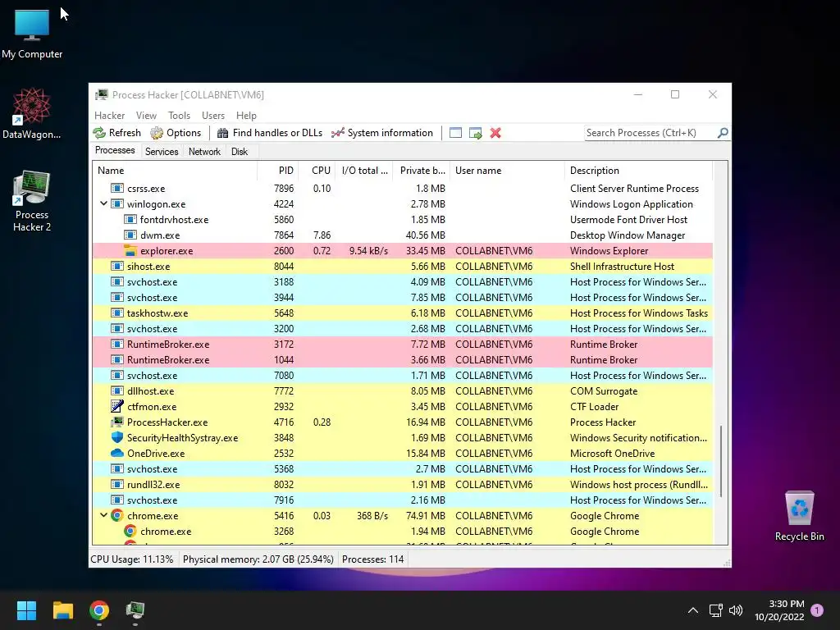The height and width of the screenshot is (630, 840).
Task: Click the search magnifier icon
Action: (723, 132)
